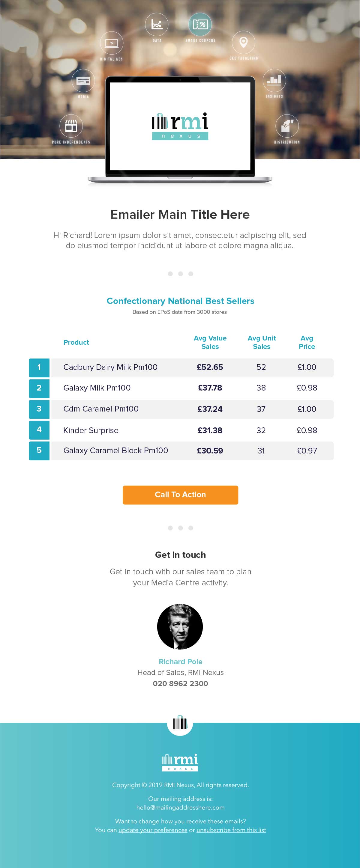
Task: Click the mailing address email in footer
Action: click(x=180, y=807)
